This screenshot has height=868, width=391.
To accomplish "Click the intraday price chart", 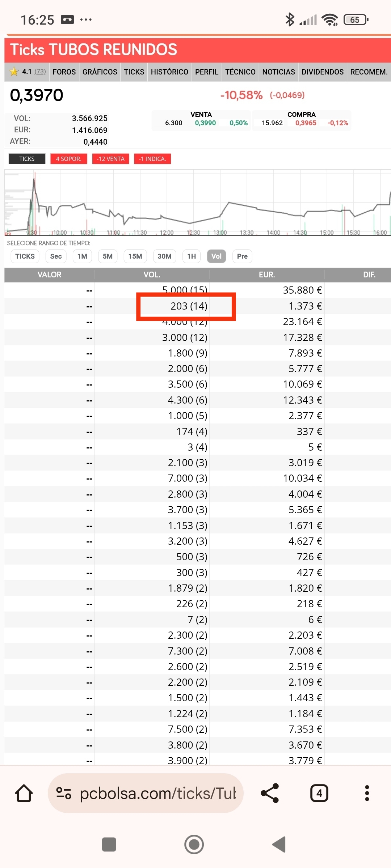I will click(x=198, y=203).
